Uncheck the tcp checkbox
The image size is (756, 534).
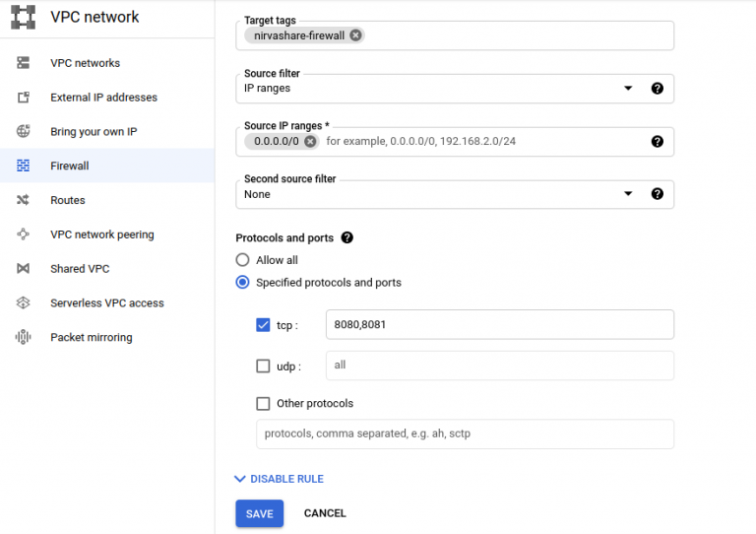263,325
